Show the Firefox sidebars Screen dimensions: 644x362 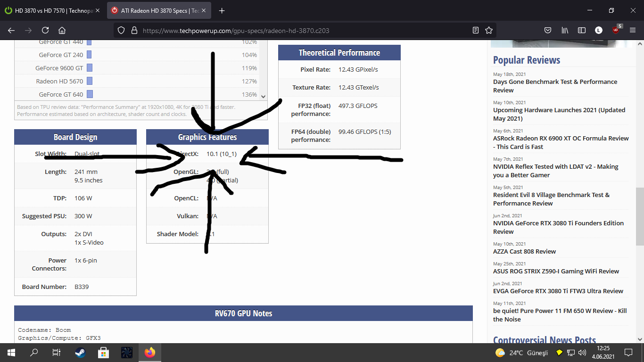pyautogui.click(x=582, y=30)
